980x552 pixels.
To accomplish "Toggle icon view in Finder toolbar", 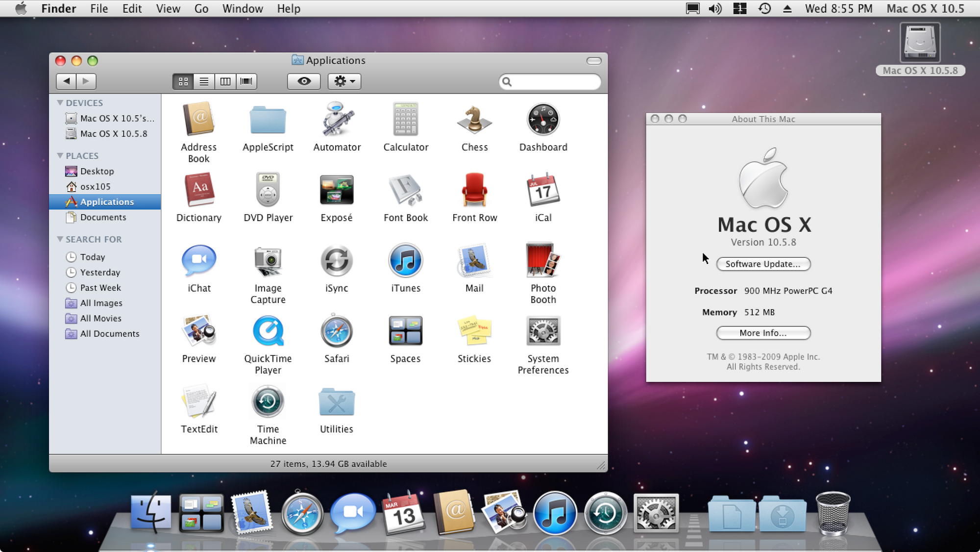I will pyautogui.click(x=183, y=81).
